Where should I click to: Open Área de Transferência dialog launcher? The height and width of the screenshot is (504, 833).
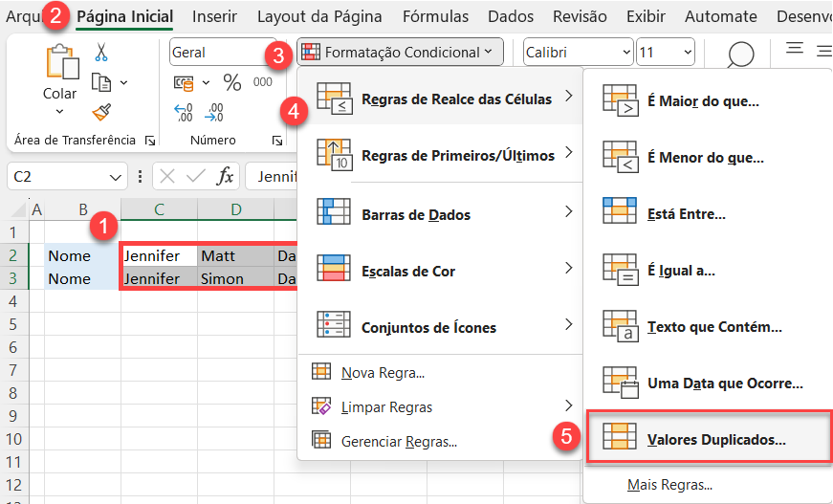[150, 141]
